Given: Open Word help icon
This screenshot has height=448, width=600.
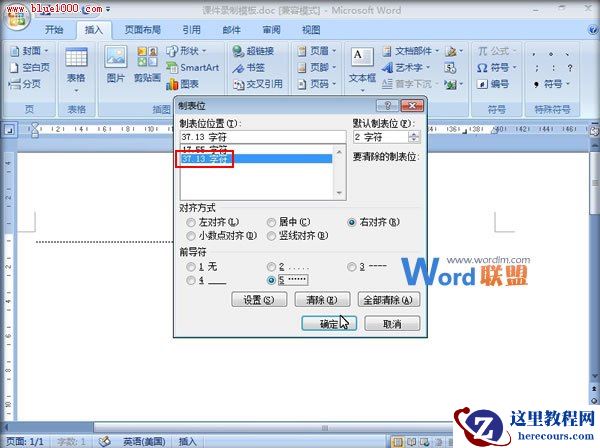Looking at the screenshot, I should click(x=593, y=30).
